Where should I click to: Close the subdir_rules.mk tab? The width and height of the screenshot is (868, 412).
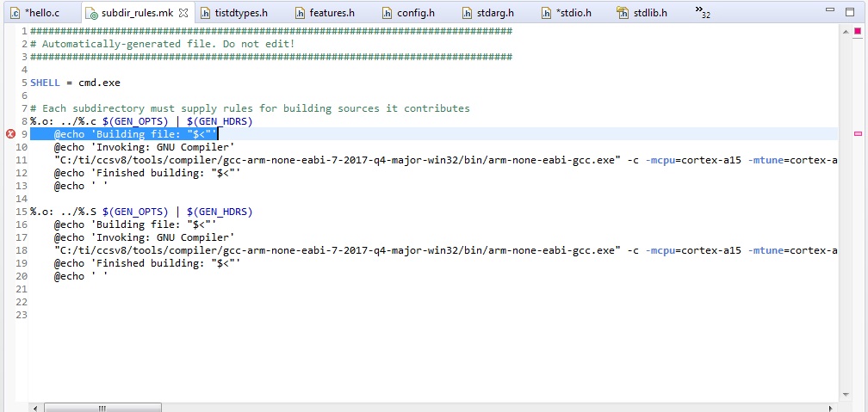pyautogui.click(x=183, y=12)
